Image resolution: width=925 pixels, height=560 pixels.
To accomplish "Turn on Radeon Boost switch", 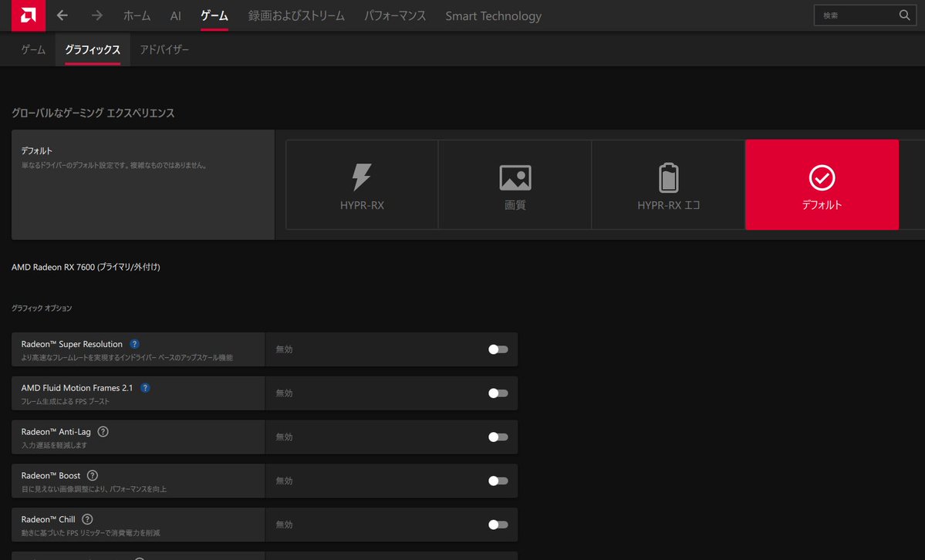I will point(498,481).
